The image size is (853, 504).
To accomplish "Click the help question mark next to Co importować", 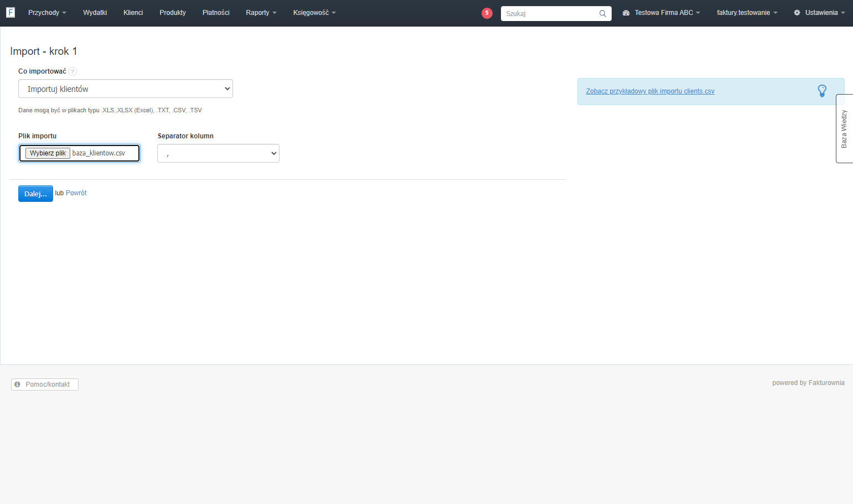I will (x=73, y=71).
